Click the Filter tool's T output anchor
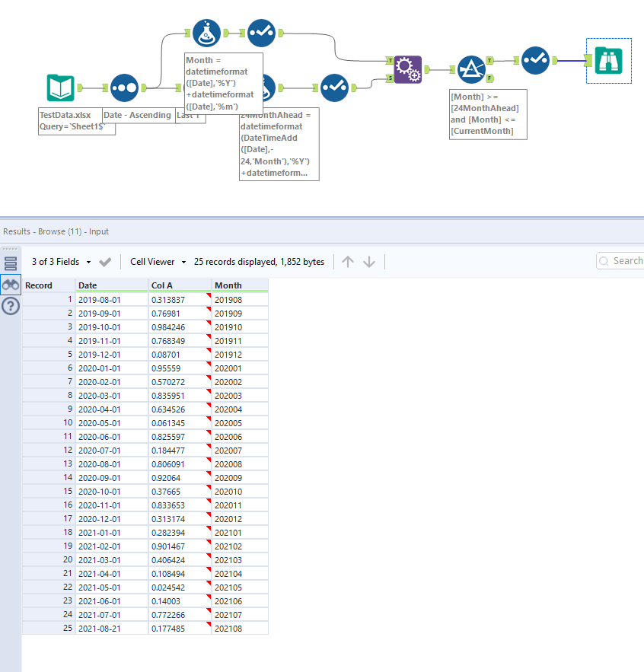Image resolution: width=644 pixels, height=672 pixels. click(489, 60)
